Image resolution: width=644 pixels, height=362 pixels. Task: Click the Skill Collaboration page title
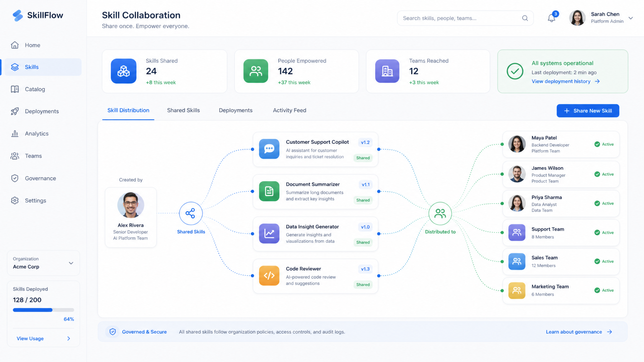pyautogui.click(x=141, y=15)
